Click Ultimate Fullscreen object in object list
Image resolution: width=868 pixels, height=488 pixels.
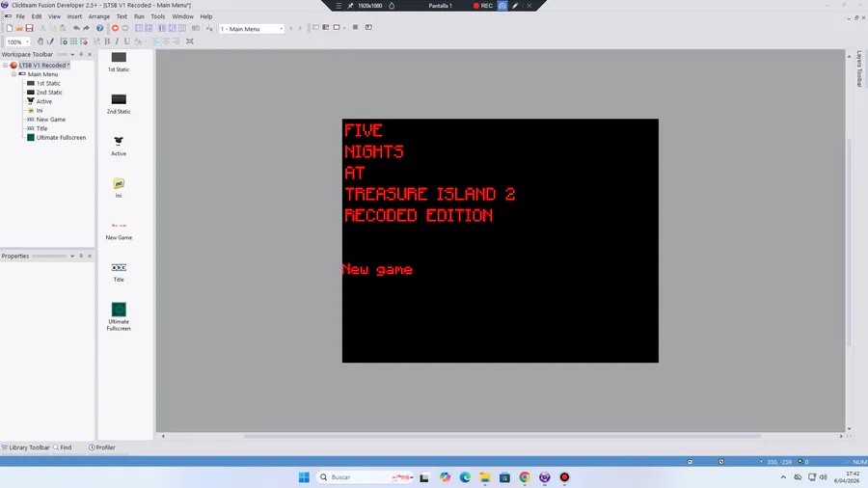coord(119,317)
